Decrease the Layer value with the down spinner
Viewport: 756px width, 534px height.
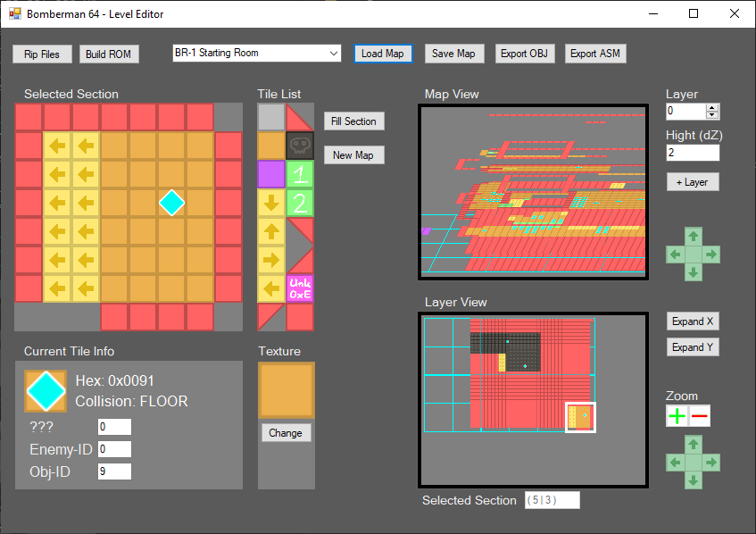[711, 115]
